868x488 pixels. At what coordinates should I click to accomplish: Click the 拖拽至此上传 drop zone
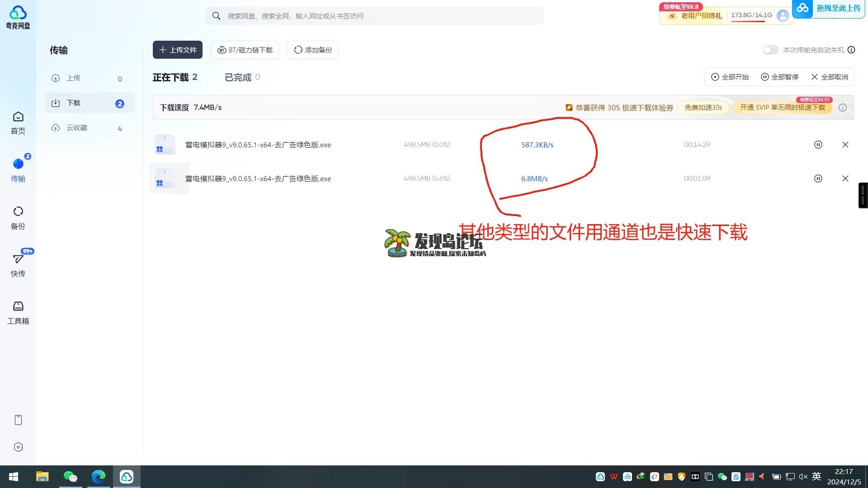click(x=829, y=9)
